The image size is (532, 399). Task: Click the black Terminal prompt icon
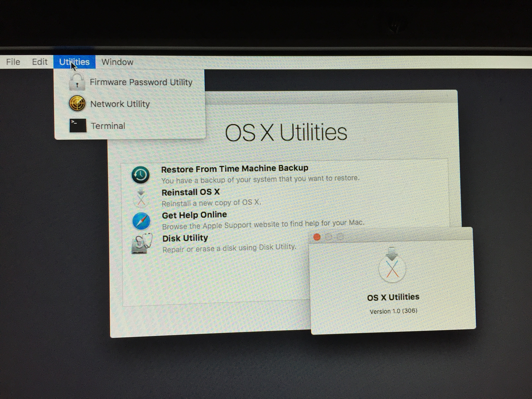78,126
